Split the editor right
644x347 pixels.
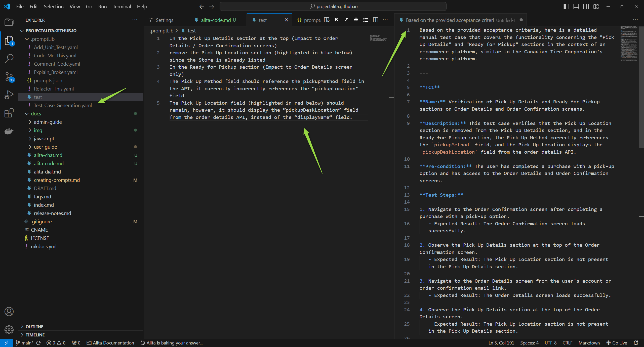(376, 20)
